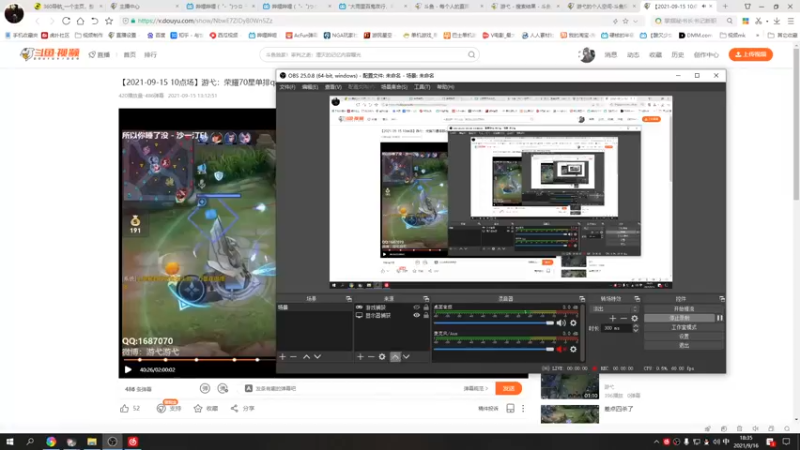Image resolution: width=800 pixels, height=450 pixels.
Task: Unmute the microphone red speaker icon
Action: 561,349
